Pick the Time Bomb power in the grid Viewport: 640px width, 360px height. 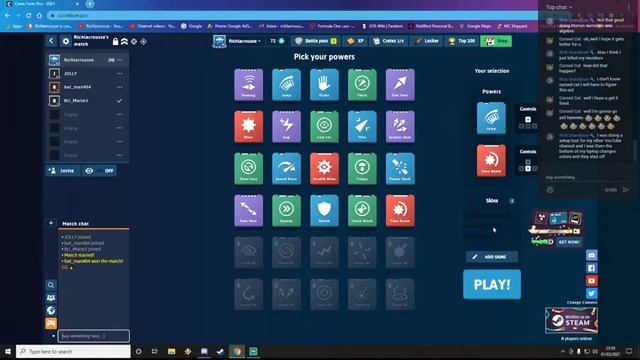[x=400, y=211]
